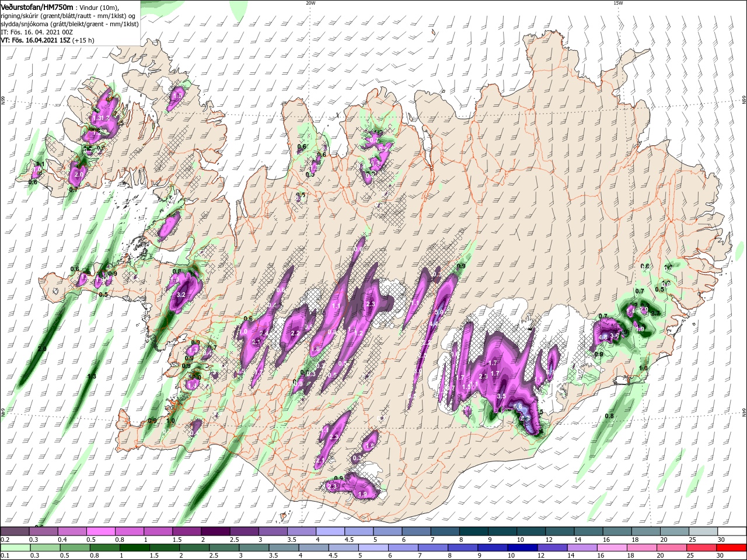Pick the lower-row legend swatch starting at 4
The width and height of the screenshot is (747, 560).
(x=313, y=548)
